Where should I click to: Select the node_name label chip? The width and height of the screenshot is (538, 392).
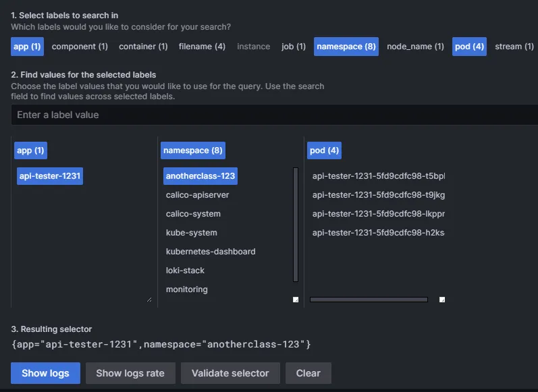[x=415, y=47]
